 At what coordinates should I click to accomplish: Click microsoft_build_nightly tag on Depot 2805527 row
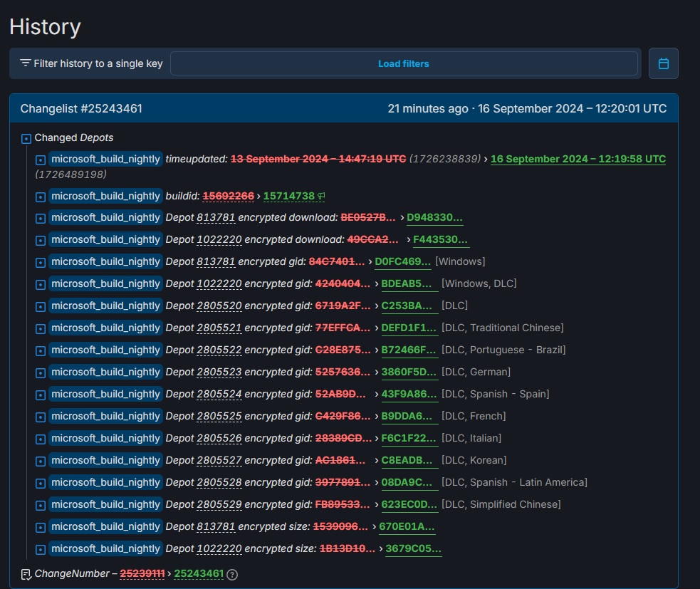coord(105,460)
